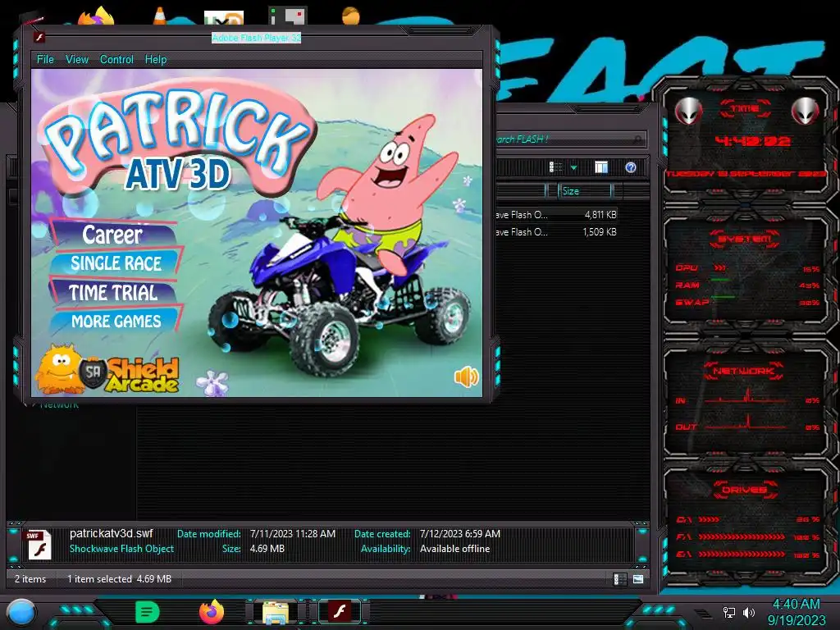Switch to File Explorer on the taskbar
The height and width of the screenshot is (630, 840).
click(276, 612)
